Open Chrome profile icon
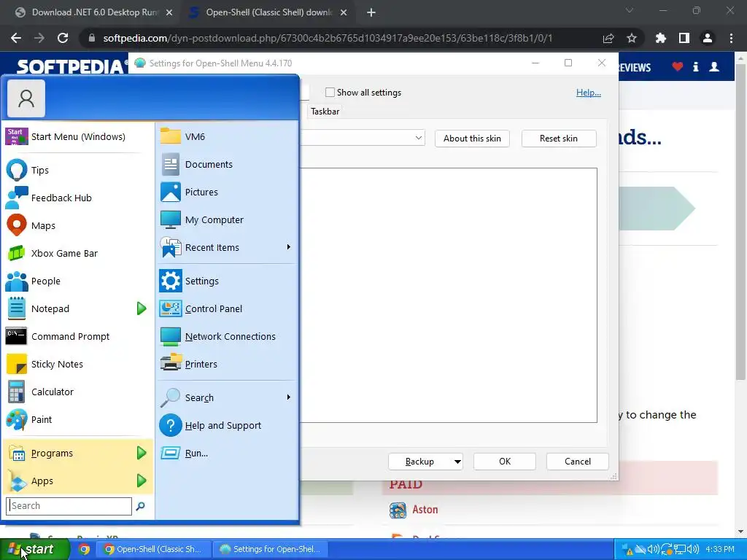The image size is (747, 560). click(708, 38)
